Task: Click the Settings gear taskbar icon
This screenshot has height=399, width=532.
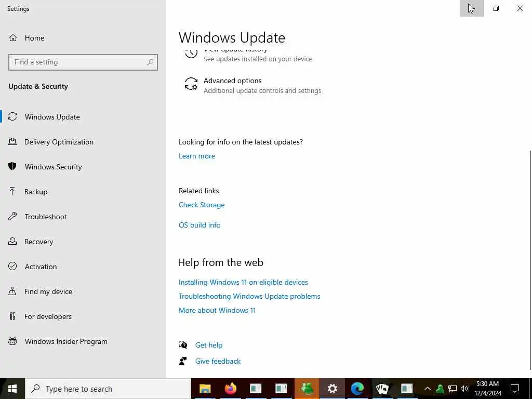Action: point(332,389)
